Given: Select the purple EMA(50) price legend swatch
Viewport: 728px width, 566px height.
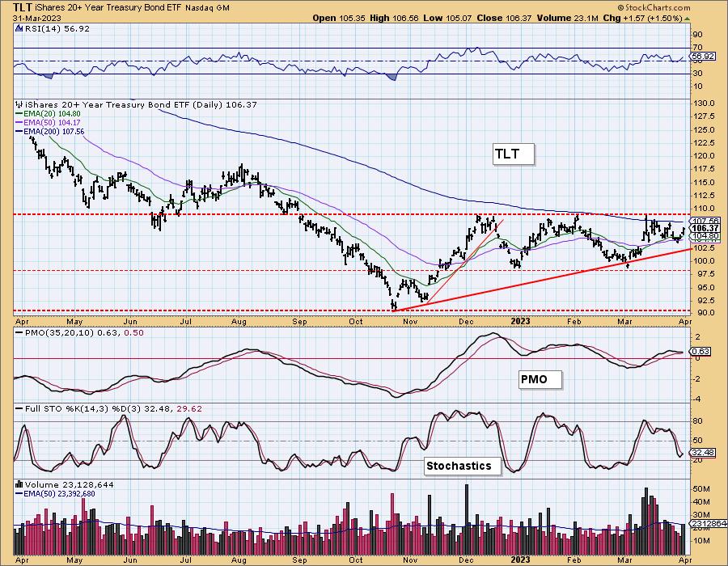Looking at the screenshot, I should (19, 122).
